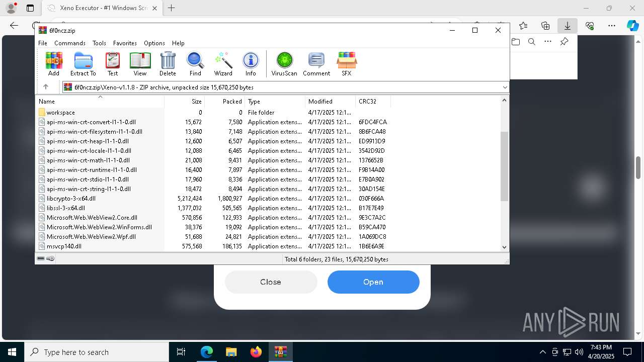Run the Test archive tool
The image size is (644, 362).
[113, 64]
